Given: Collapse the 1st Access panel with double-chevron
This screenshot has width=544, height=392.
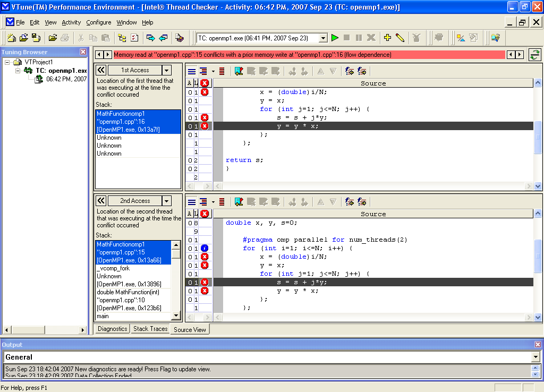Looking at the screenshot, I should point(101,70).
